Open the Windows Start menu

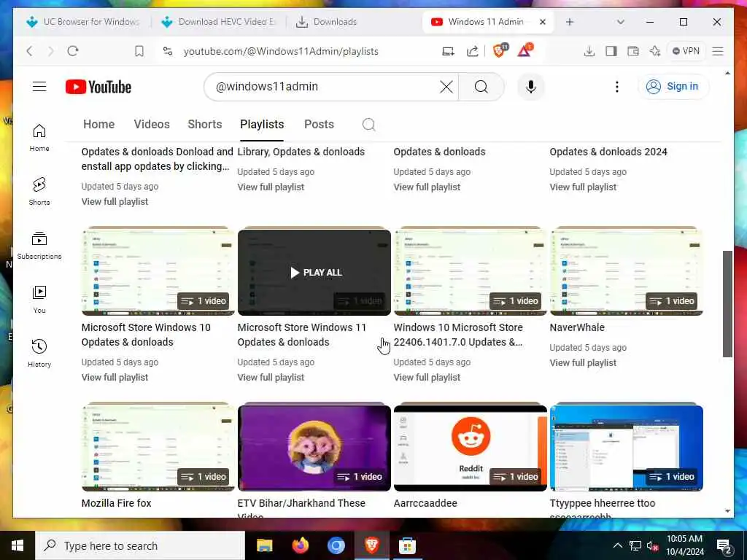click(18, 545)
